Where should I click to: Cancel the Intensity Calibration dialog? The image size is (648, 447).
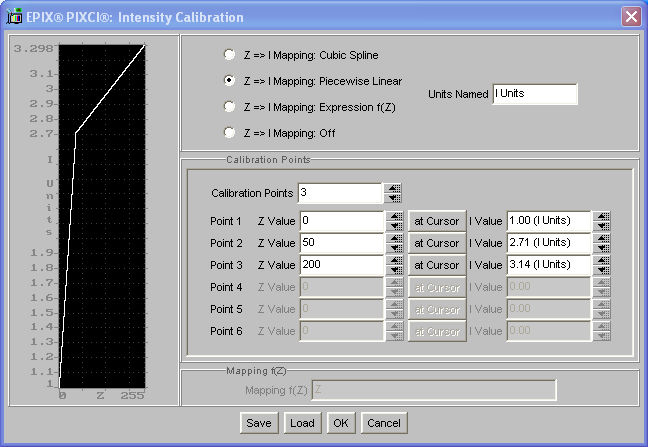pos(384,423)
